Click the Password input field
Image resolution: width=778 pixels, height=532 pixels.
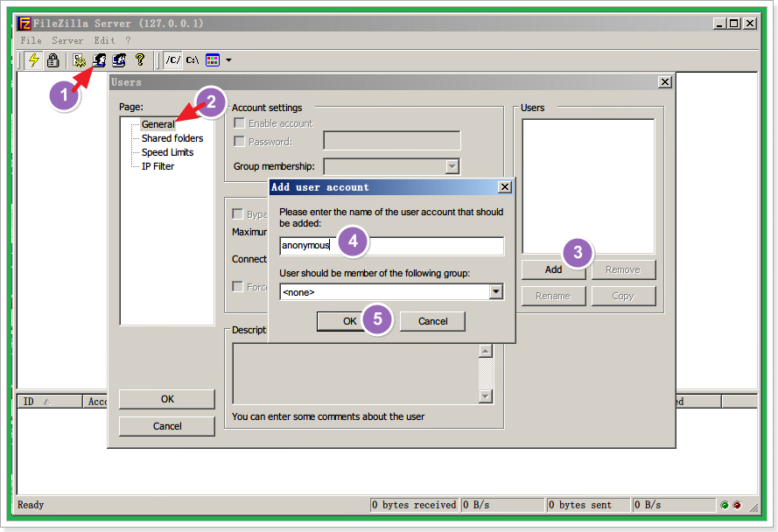click(392, 141)
